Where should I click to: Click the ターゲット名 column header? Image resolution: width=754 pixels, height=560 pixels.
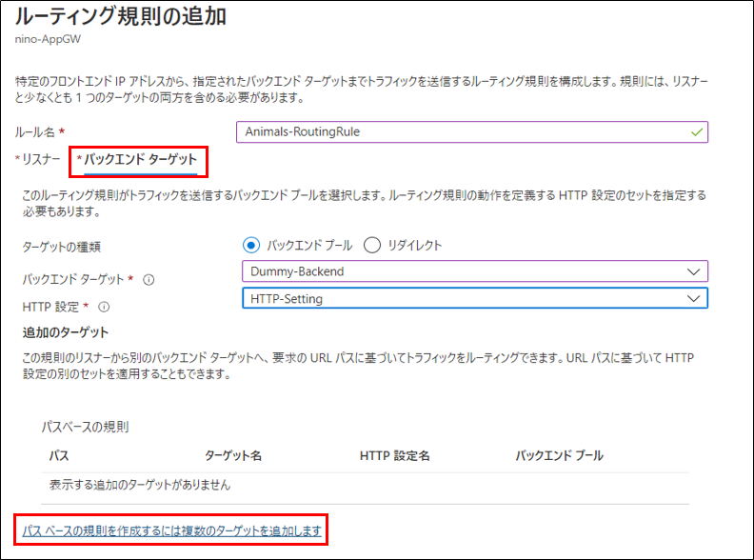point(233,455)
